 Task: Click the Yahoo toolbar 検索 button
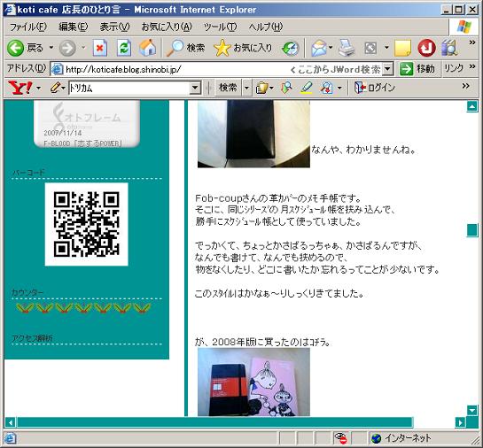[x=228, y=88]
